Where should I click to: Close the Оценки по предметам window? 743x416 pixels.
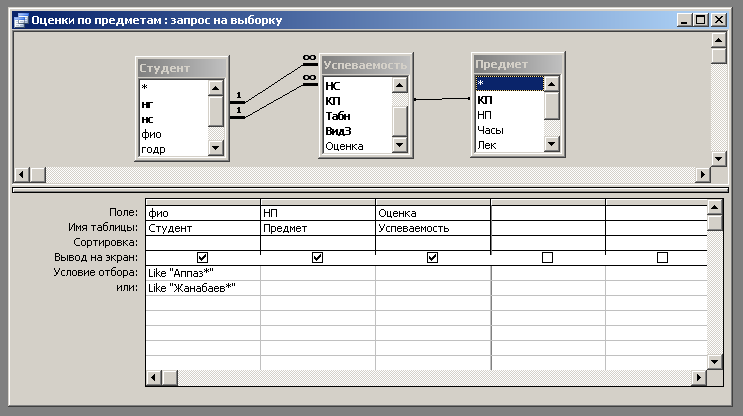(719, 20)
